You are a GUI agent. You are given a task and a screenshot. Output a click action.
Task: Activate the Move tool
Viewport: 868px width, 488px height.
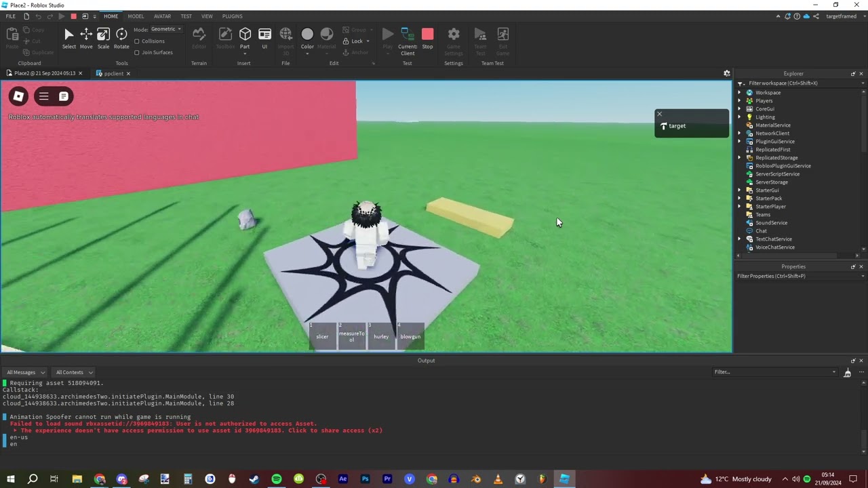pyautogui.click(x=86, y=39)
